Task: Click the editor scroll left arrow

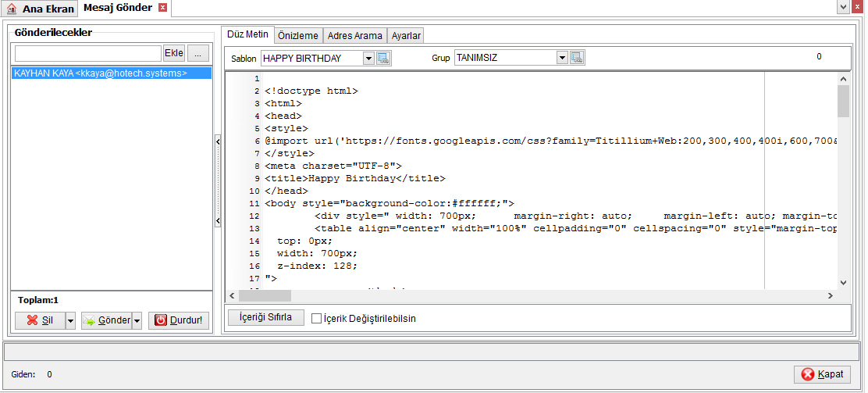Action: [233, 296]
